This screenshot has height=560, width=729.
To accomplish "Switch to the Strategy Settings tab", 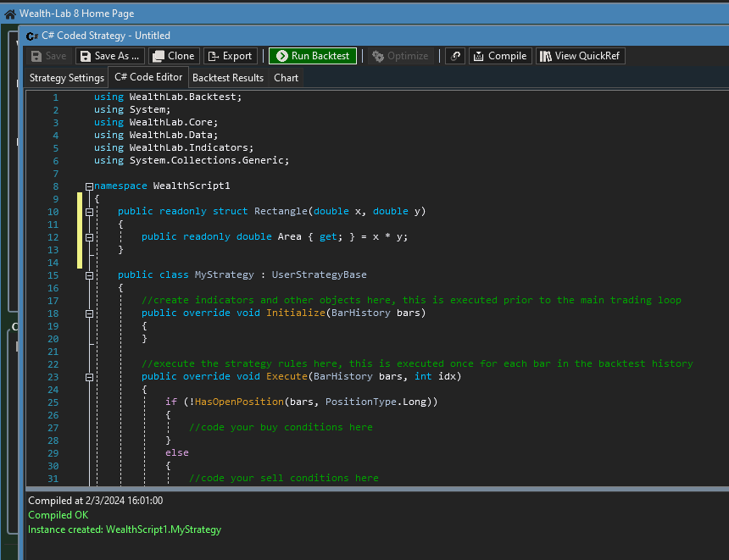I will pyautogui.click(x=66, y=78).
